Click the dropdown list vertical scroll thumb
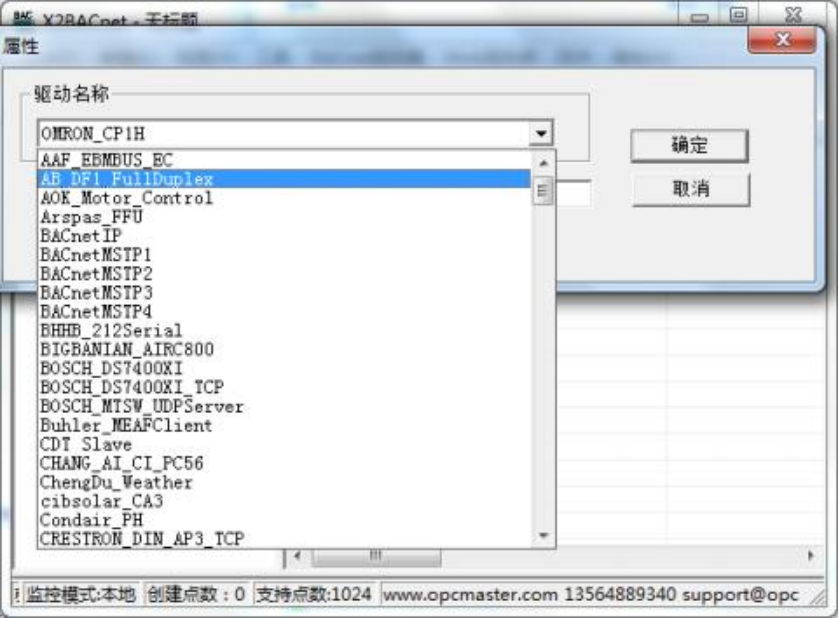This screenshot has height=618, width=839. coord(543,191)
